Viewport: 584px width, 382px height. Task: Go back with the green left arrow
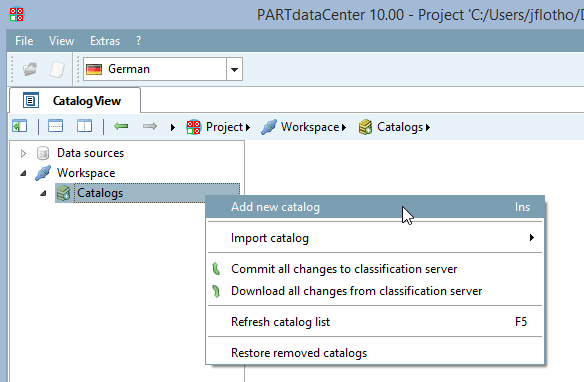tap(121, 127)
